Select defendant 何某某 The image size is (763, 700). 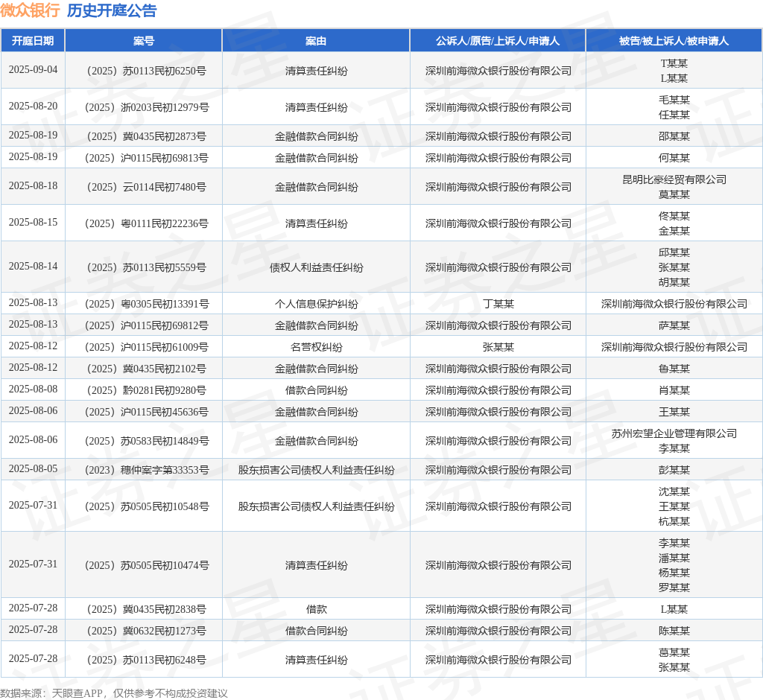(x=674, y=158)
